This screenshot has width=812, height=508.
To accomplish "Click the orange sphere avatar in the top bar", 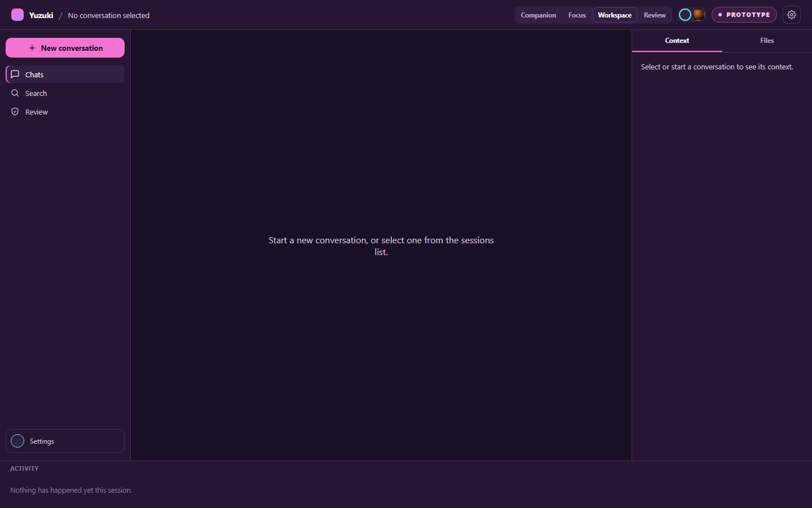I will tap(699, 15).
